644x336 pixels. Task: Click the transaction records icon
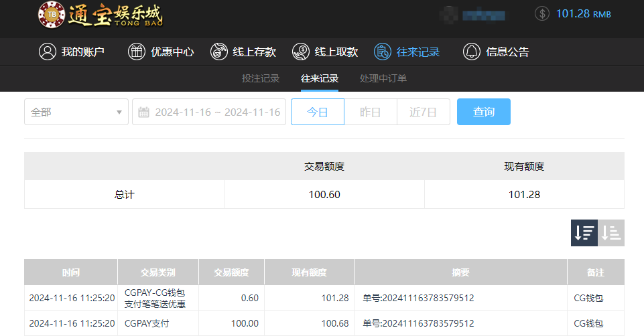383,52
